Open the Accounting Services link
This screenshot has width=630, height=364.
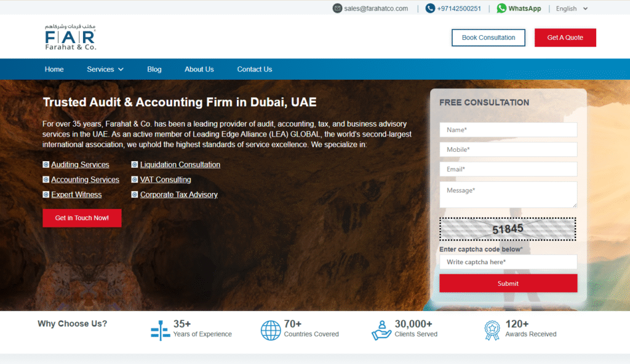85,180
